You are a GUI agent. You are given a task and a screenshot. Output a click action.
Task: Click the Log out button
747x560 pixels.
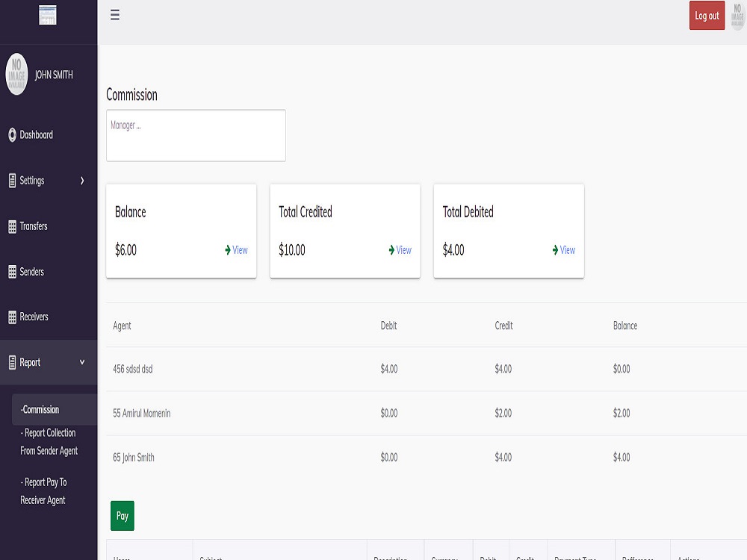click(707, 15)
